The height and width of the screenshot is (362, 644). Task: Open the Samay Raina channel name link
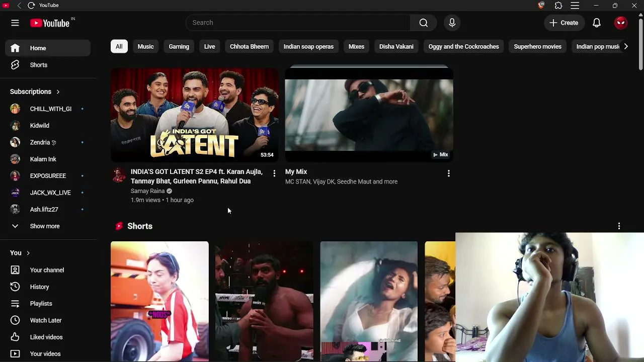(147, 191)
